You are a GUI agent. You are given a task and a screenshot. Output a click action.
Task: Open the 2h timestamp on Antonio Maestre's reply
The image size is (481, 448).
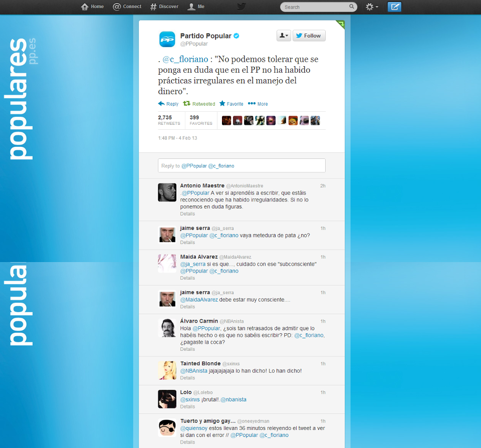coord(323,186)
